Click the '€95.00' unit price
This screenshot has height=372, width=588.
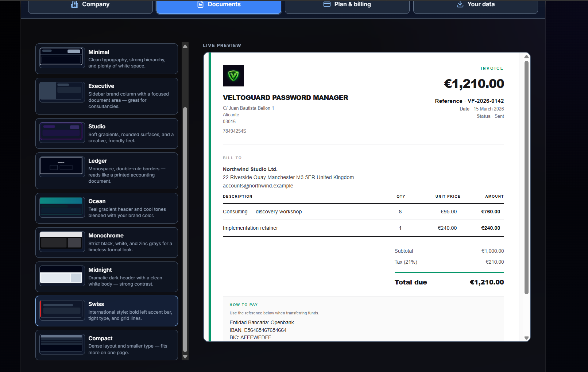pos(449,212)
